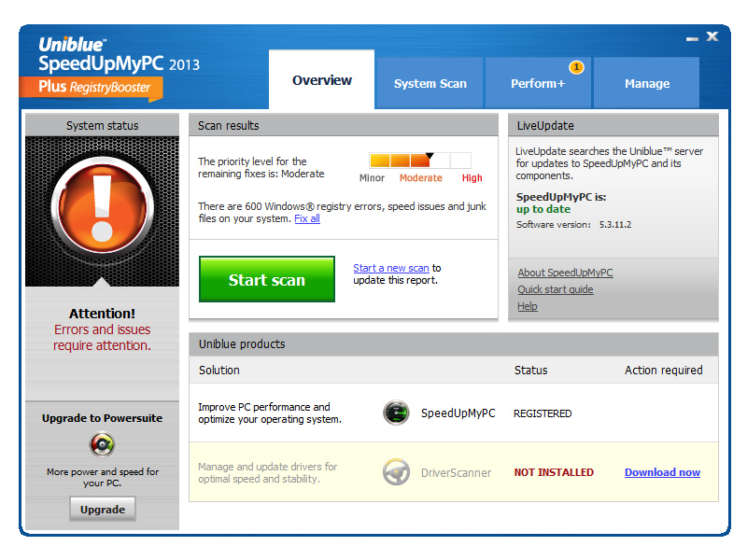
Task: Click the Fix all link
Action: point(307,218)
